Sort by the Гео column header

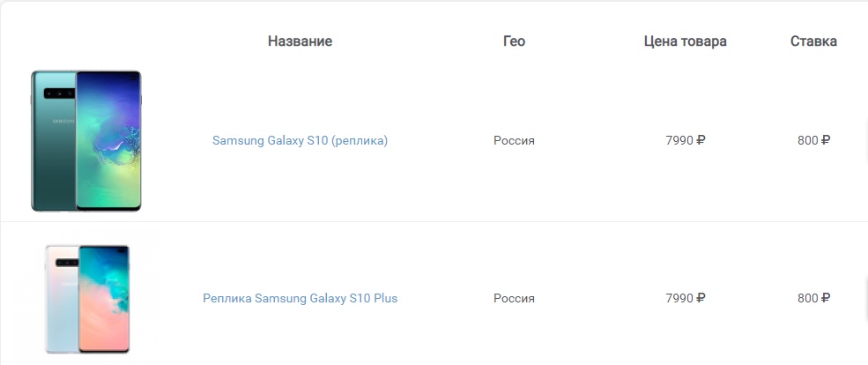tap(515, 41)
